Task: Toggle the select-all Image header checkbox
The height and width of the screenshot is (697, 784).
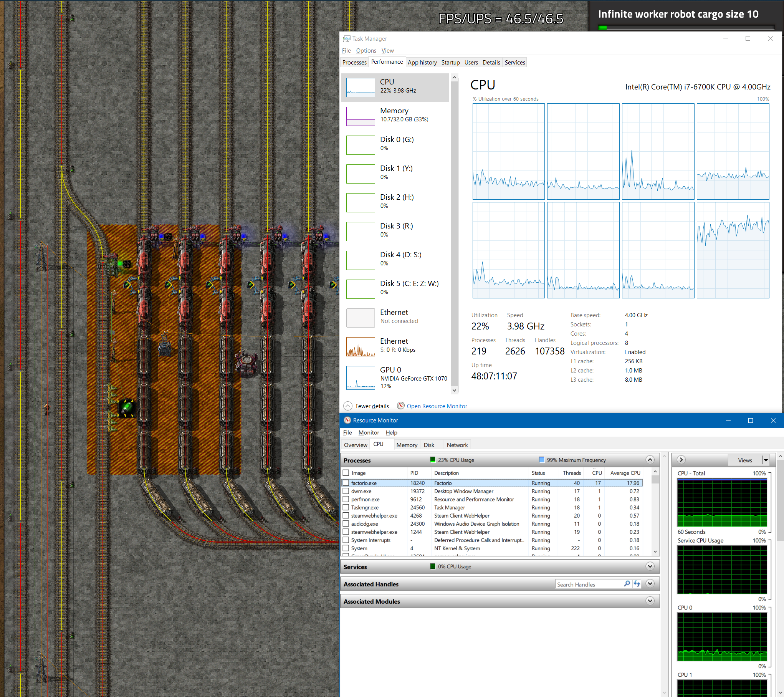Action: click(346, 473)
